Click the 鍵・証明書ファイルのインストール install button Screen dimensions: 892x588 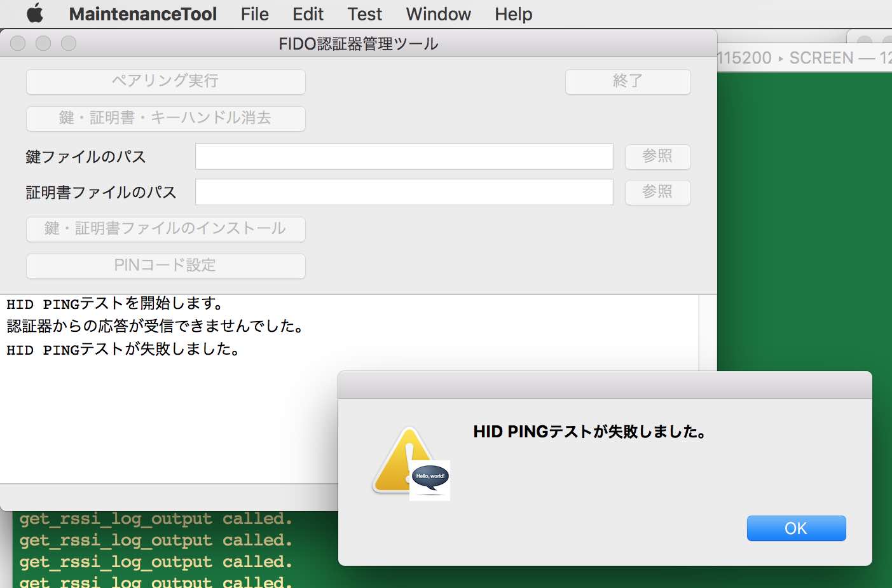click(165, 229)
